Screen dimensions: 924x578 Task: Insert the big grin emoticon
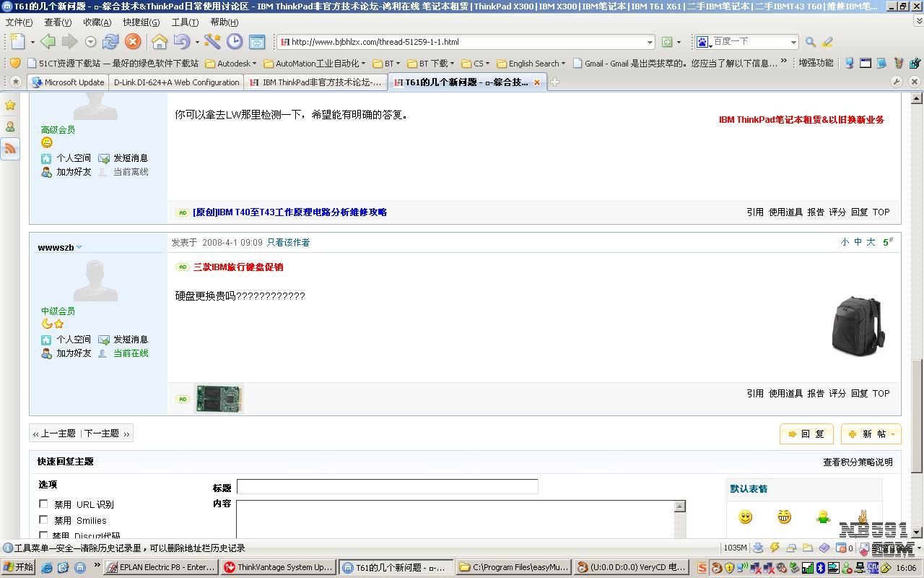point(784,517)
